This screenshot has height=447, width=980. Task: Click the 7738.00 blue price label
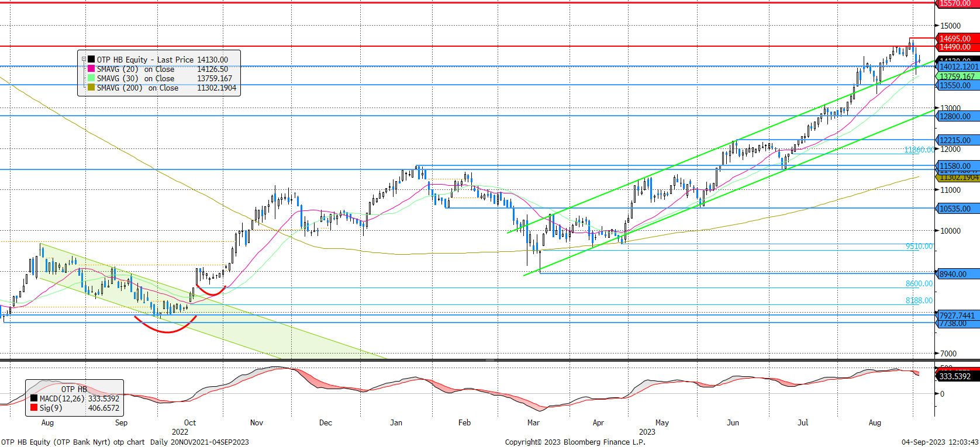tap(957, 324)
